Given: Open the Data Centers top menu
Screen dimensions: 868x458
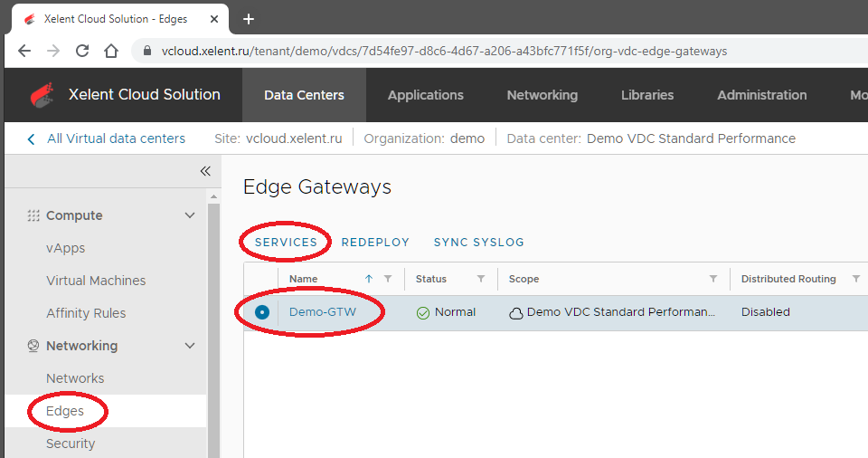Looking at the screenshot, I should 304,95.
